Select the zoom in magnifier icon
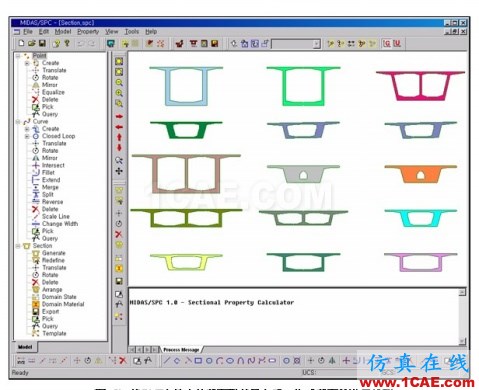Image resolution: width=479 pixels, height=390 pixels. coord(119,93)
